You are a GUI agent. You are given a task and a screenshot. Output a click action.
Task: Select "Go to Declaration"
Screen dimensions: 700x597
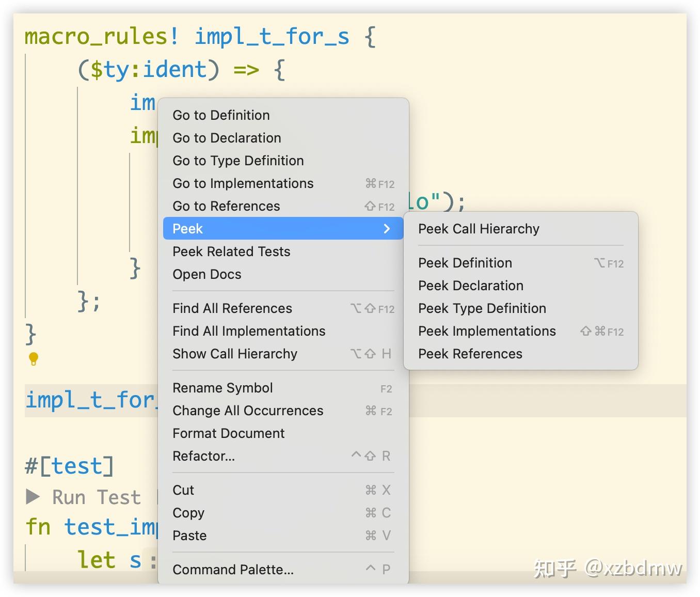(227, 138)
